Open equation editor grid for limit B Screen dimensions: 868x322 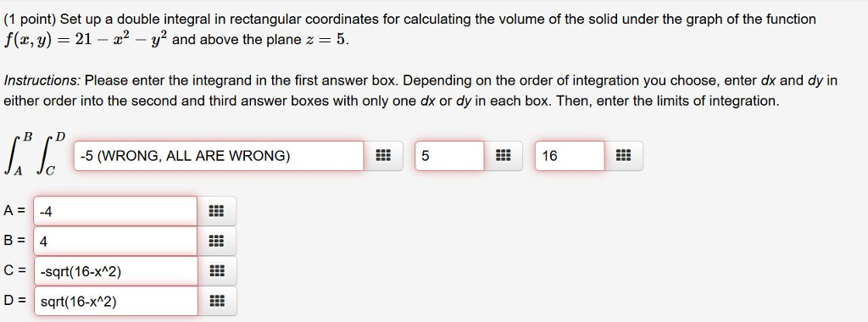coord(216,241)
